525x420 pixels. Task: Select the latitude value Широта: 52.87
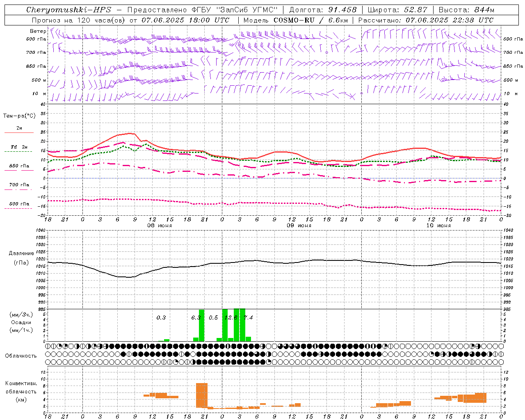click(x=397, y=10)
